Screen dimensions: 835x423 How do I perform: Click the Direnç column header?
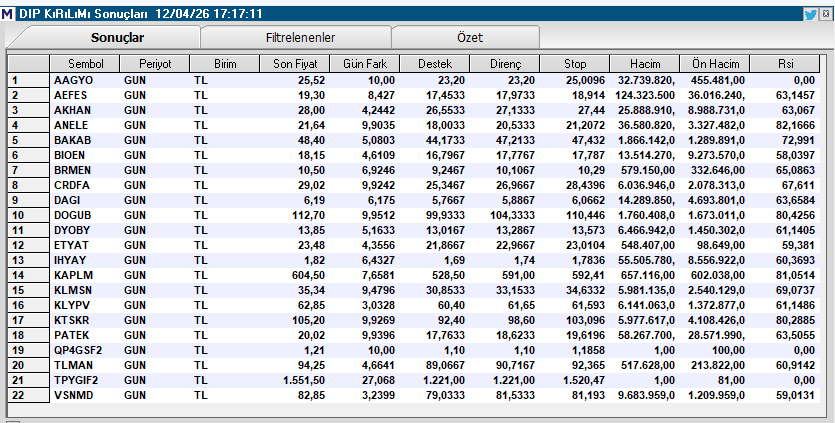(505, 64)
